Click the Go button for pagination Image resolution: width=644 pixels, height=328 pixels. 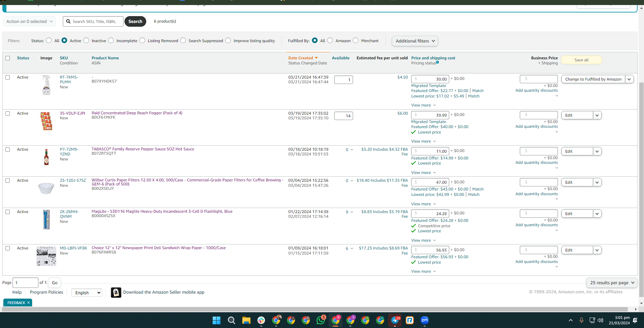(x=55, y=283)
